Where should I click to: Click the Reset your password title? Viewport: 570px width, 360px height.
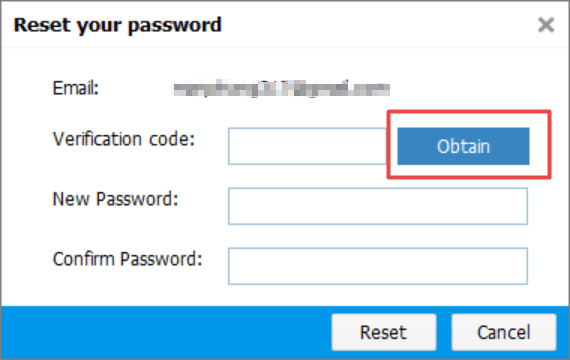(x=117, y=25)
